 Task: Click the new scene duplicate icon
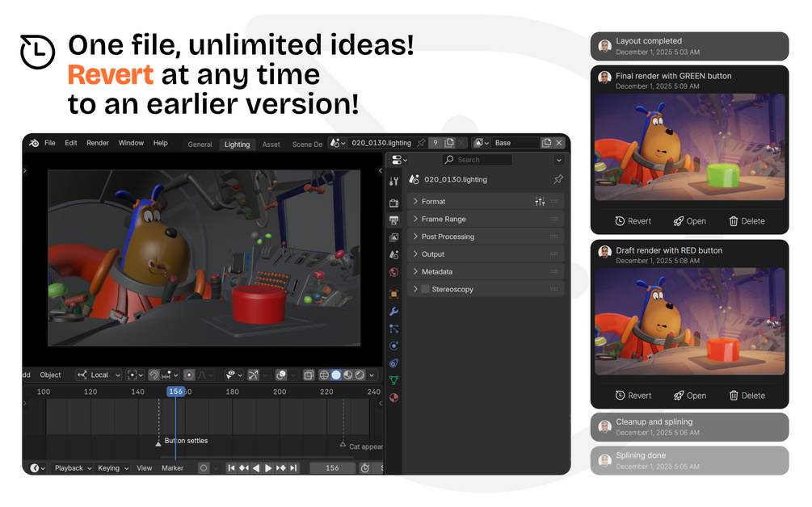449,143
